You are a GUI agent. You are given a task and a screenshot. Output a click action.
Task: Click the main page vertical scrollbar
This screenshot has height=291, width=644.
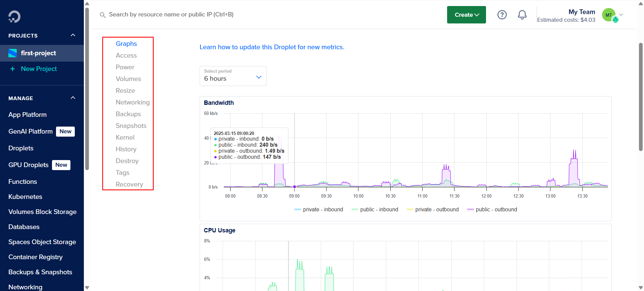[x=641, y=97]
